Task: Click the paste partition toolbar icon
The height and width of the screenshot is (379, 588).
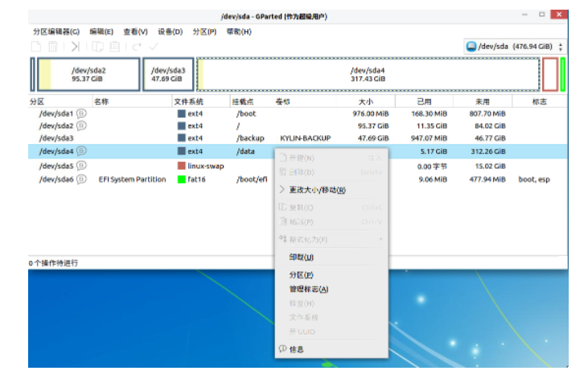Action: (x=114, y=47)
